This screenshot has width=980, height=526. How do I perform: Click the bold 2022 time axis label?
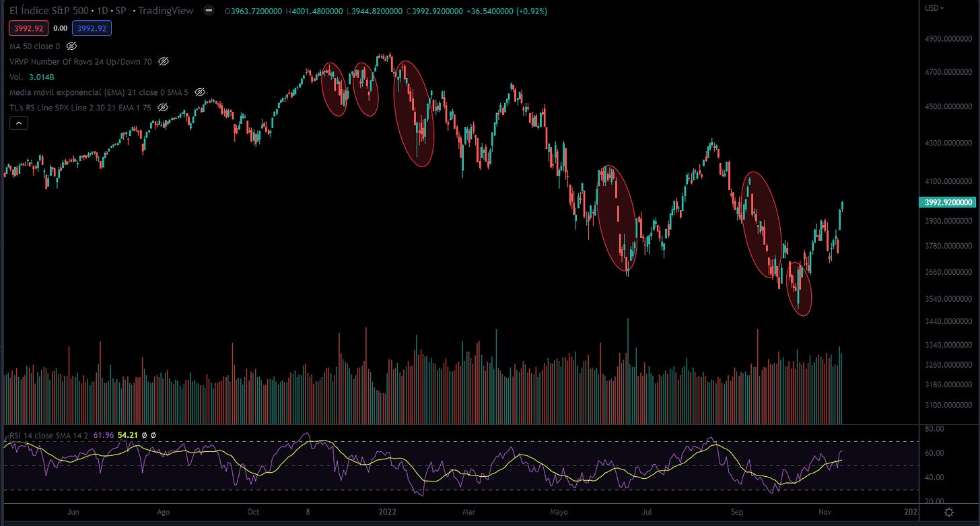(388, 513)
